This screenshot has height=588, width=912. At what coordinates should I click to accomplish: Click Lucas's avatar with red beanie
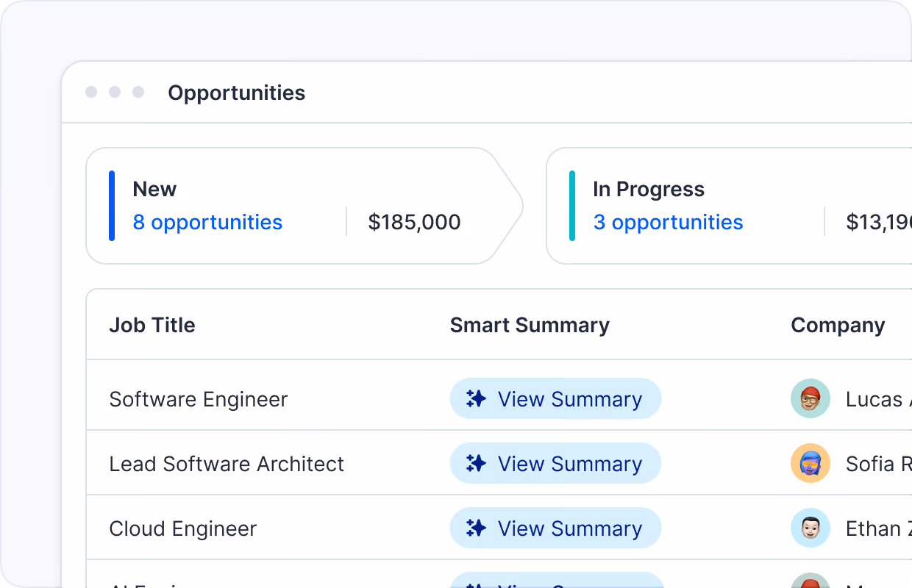click(x=811, y=399)
